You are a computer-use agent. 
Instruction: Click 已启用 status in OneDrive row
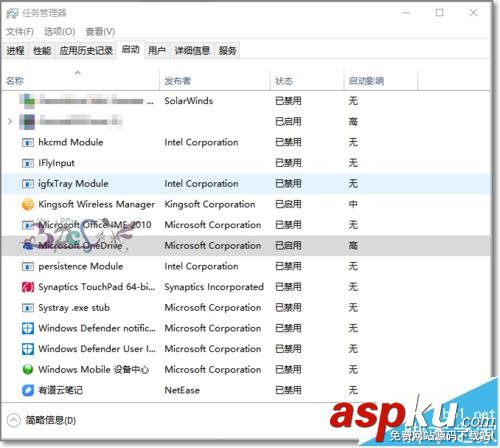pyautogui.click(x=288, y=246)
